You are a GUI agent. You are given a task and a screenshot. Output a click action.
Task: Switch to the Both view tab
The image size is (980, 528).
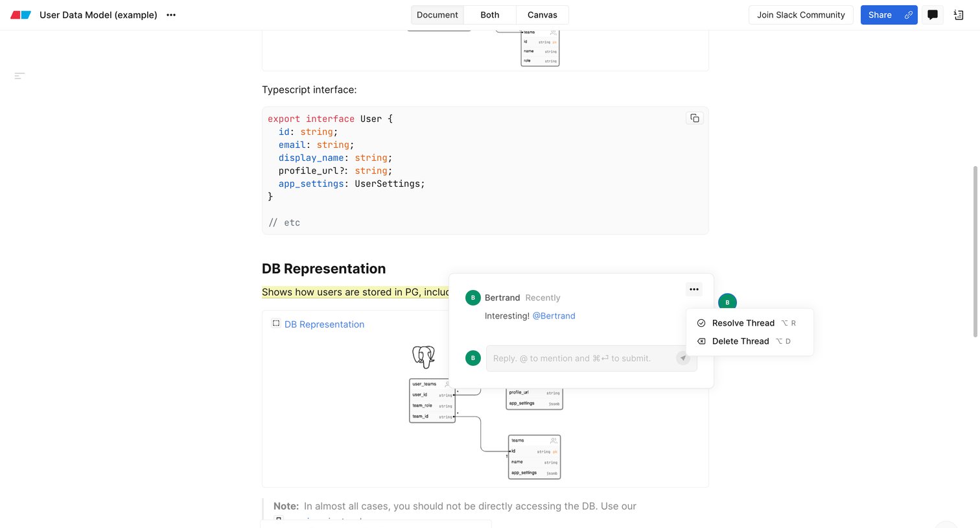point(490,15)
